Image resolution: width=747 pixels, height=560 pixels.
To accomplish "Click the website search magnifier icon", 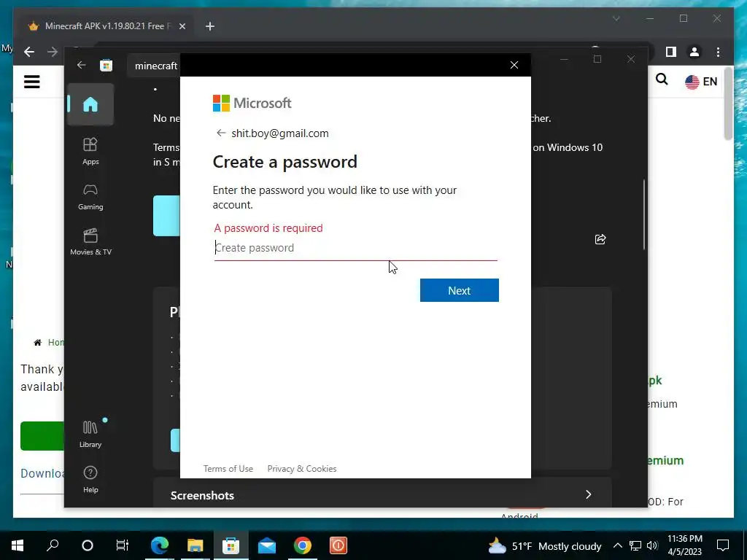I will tap(662, 79).
